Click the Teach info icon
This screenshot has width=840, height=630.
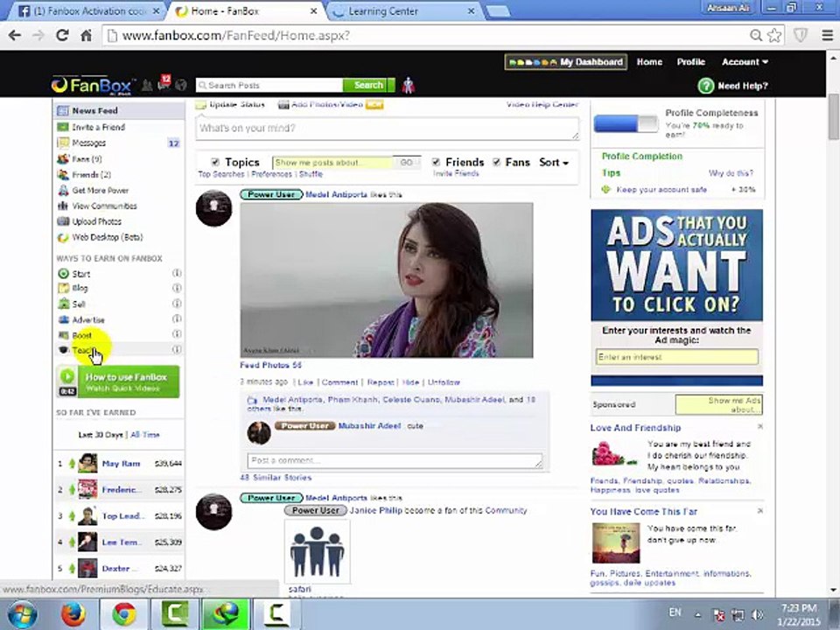click(176, 349)
